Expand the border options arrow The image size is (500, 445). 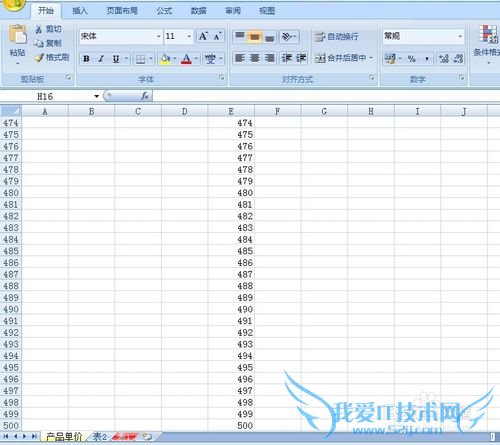pyautogui.click(x=151, y=59)
